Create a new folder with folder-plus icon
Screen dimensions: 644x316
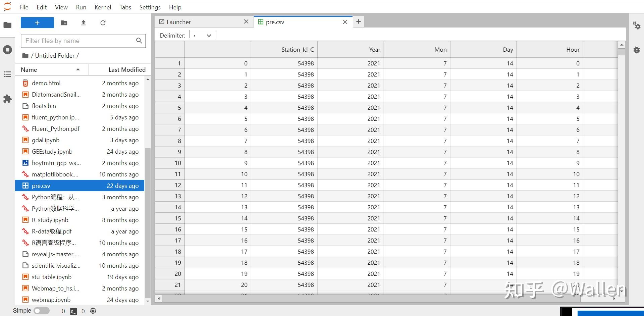(64, 22)
